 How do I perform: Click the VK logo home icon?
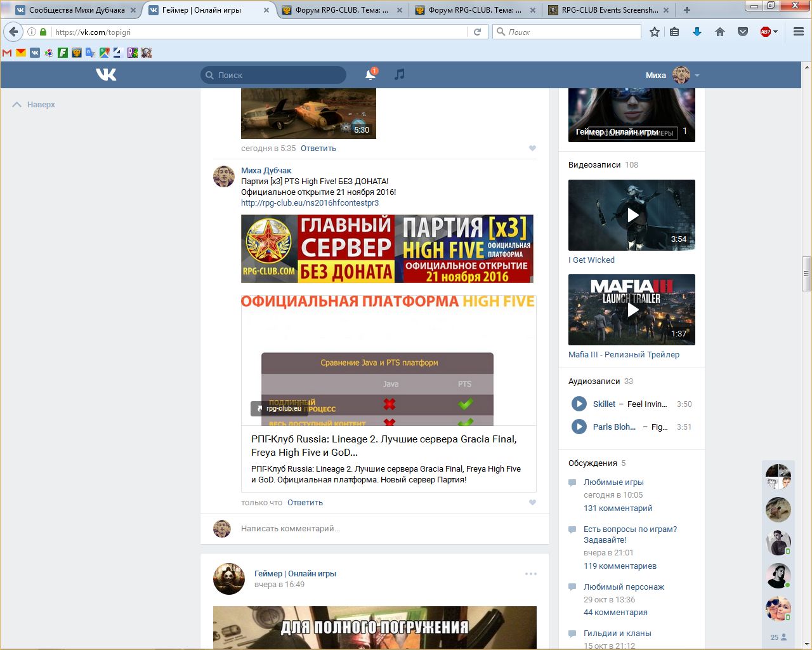(x=106, y=75)
